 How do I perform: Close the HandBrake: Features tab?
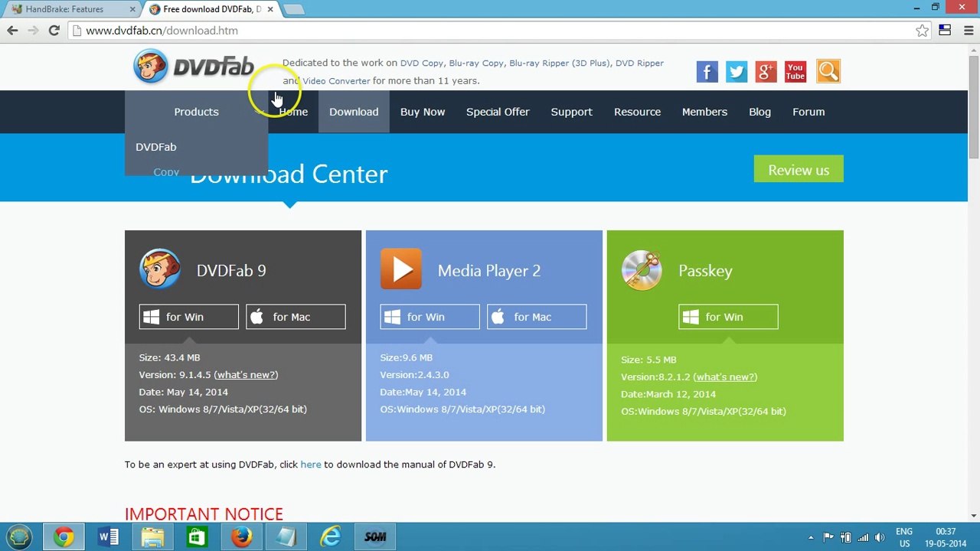click(x=132, y=9)
